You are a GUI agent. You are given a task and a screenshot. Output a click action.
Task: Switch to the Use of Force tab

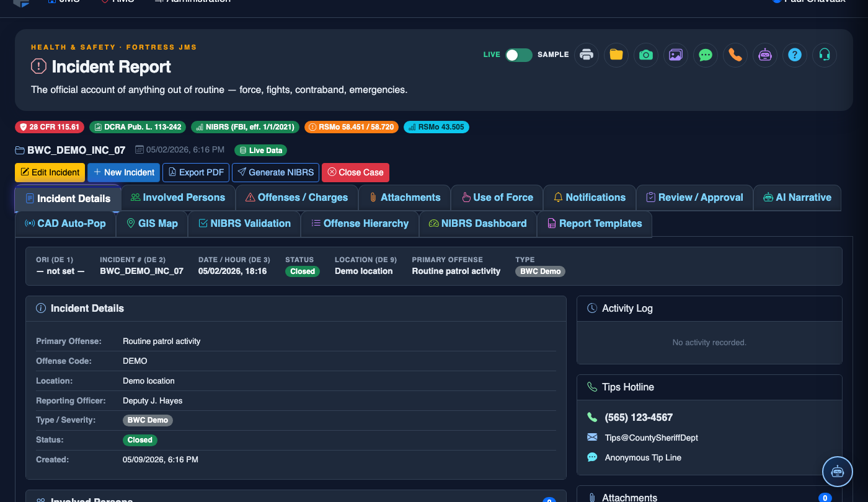497,198
